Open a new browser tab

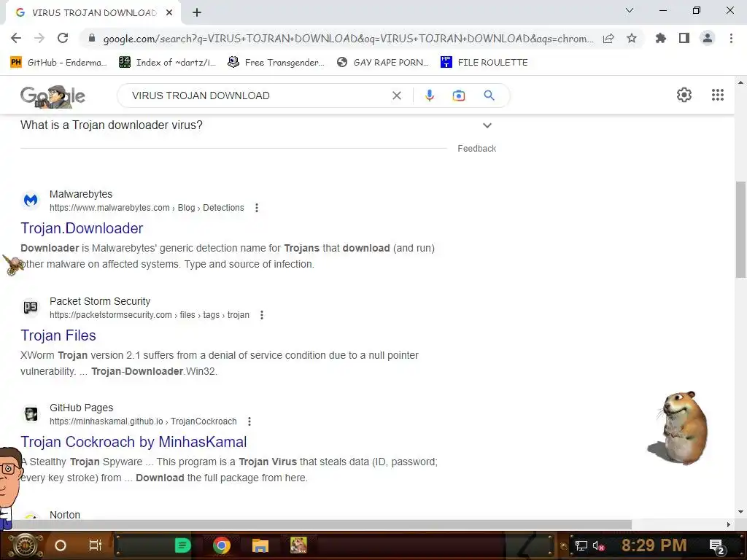pyautogui.click(x=197, y=13)
